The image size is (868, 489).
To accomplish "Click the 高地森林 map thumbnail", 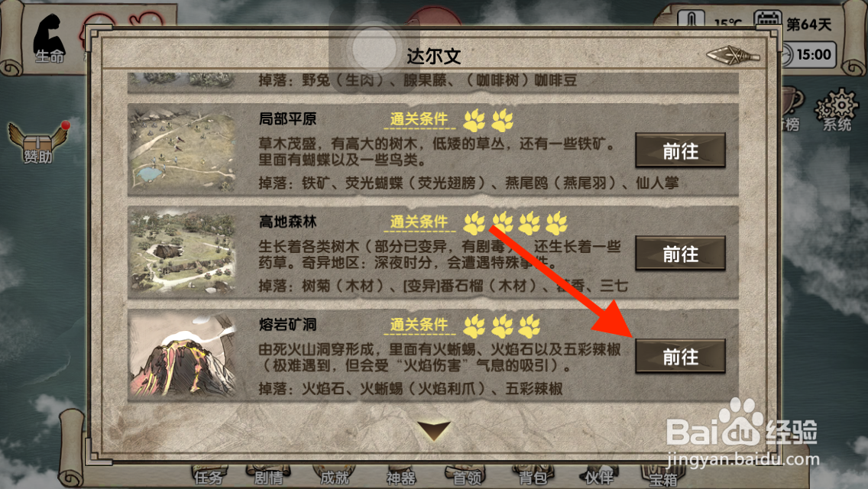I will point(182,252).
